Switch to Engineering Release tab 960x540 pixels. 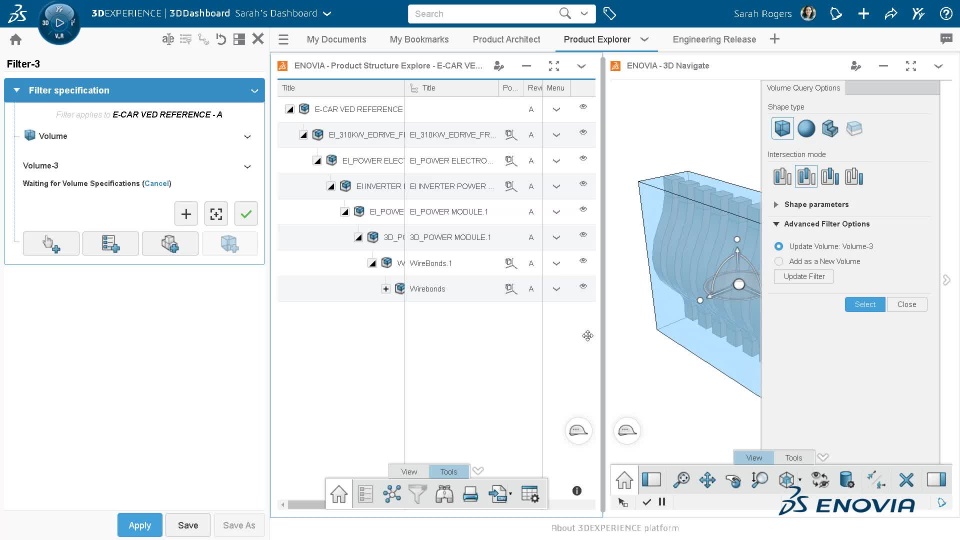[714, 39]
